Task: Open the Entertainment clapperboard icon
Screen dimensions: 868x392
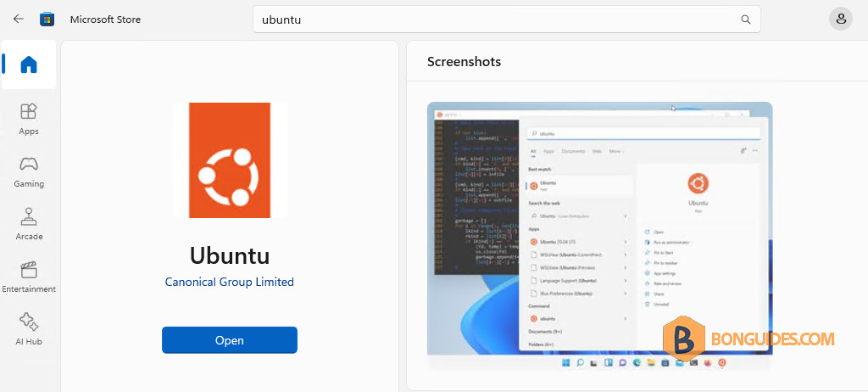Action: click(29, 270)
